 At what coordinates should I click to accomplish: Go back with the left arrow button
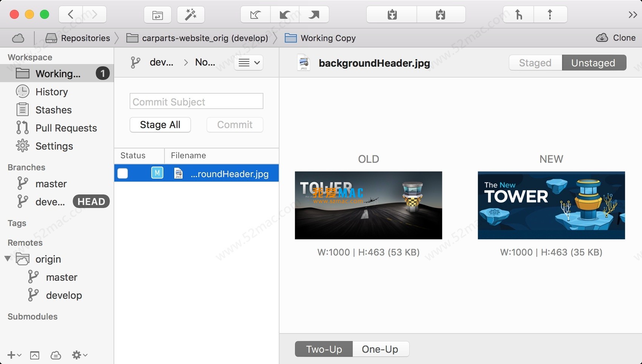(x=71, y=15)
